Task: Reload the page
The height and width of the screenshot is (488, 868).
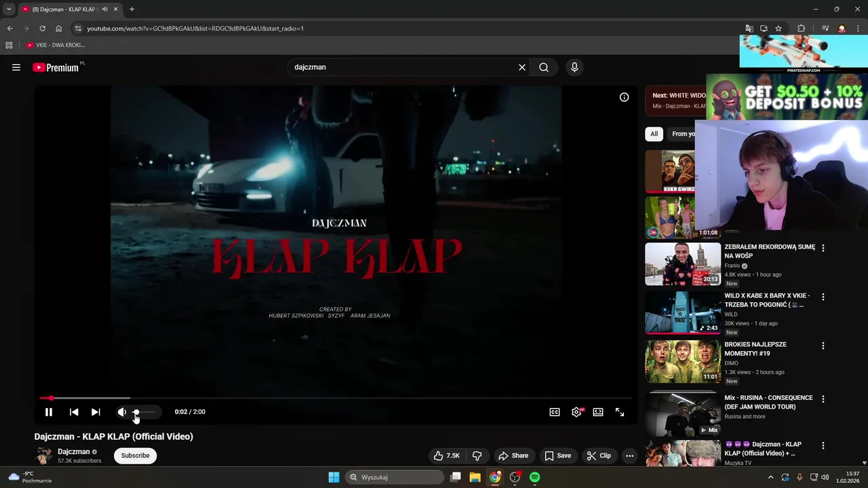Action: [42, 28]
